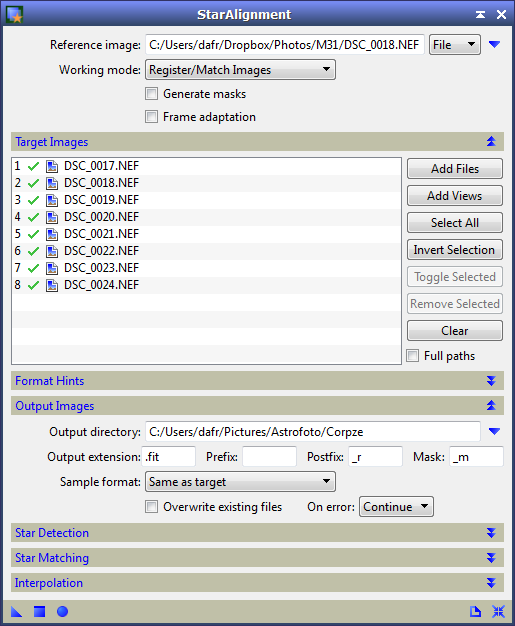515x626 pixels.
Task: Click the blue arrow beside output directory
Action: coord(494,431)
